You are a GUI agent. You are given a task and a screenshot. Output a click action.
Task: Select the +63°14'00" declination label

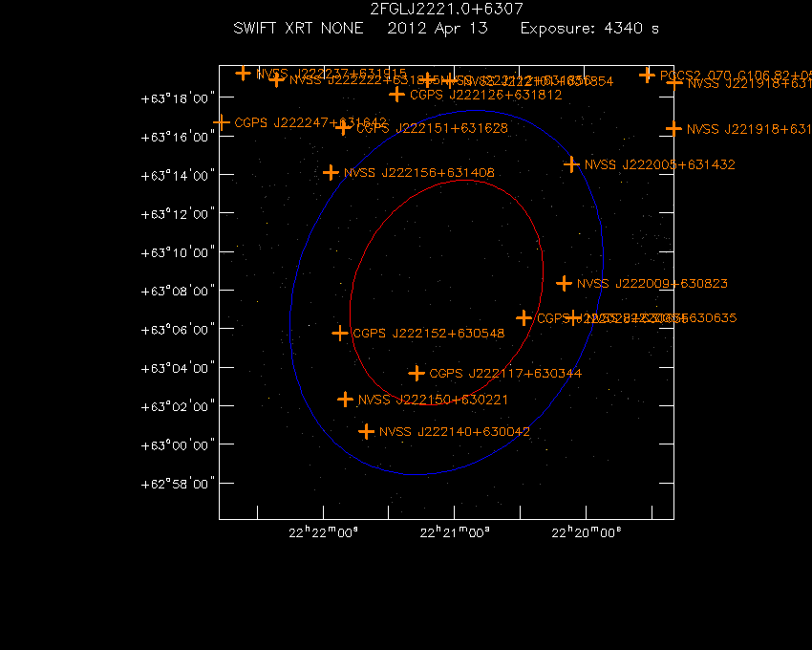click(178, 176)
